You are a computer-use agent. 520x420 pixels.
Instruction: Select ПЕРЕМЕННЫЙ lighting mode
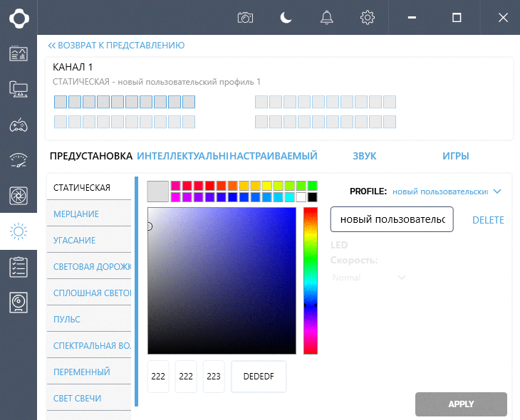click(x=89, y=372)
